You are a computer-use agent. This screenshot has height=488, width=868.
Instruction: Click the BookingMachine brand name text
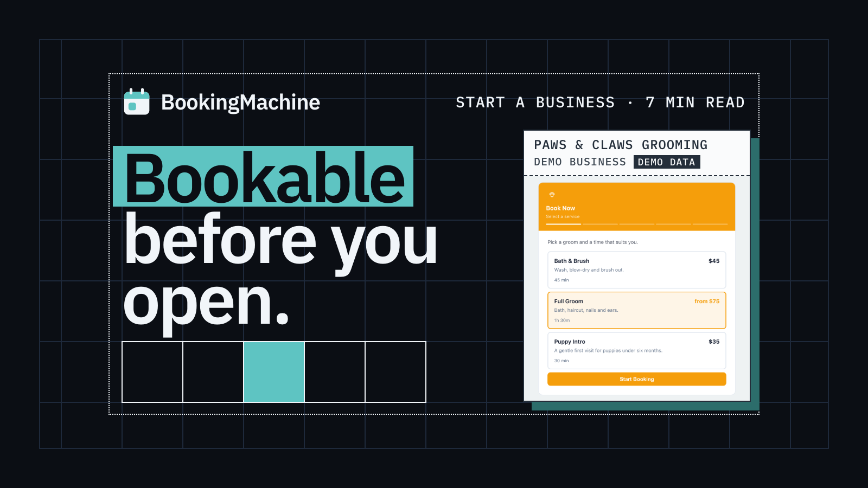click(241, 102)
